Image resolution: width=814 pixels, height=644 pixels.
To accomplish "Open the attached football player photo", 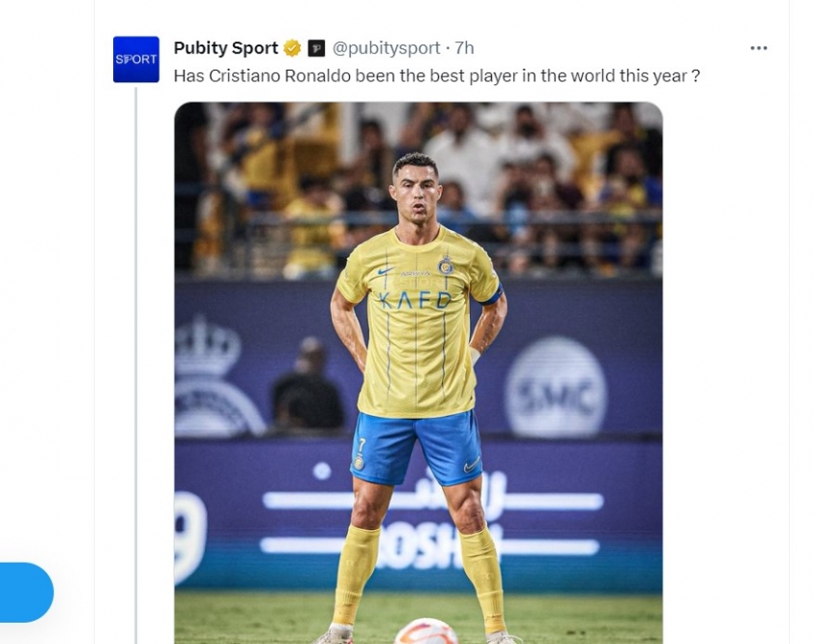I will 419,373.
